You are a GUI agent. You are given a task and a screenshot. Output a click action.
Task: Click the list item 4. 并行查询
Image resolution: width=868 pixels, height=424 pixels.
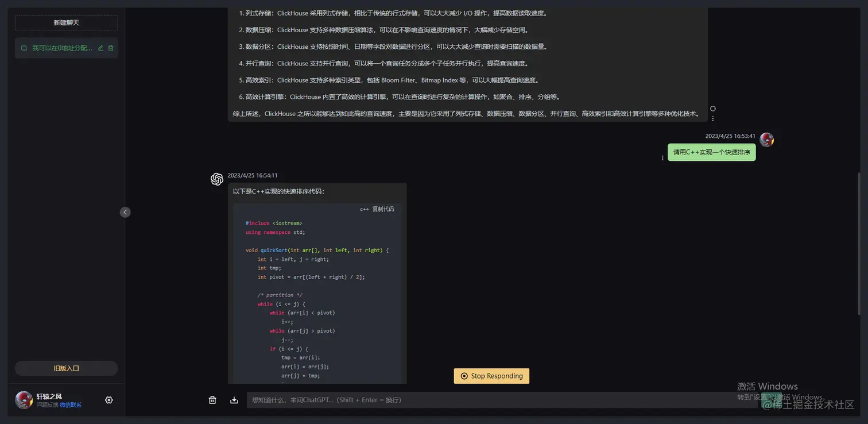(383, 63)
